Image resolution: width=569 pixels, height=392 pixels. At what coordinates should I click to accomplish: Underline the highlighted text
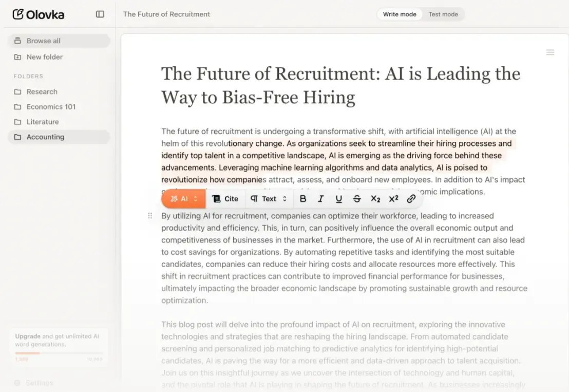pyautogui.click(x=338, y=198)
